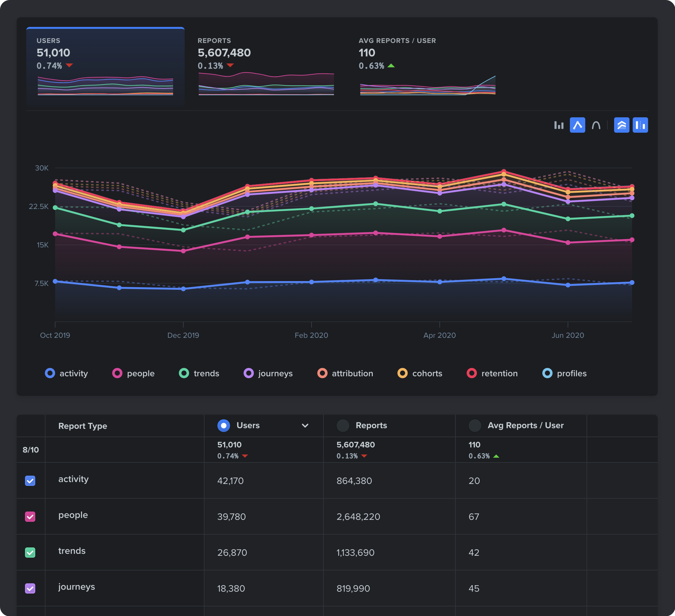Disable the people row checkbox

(30, 517)
